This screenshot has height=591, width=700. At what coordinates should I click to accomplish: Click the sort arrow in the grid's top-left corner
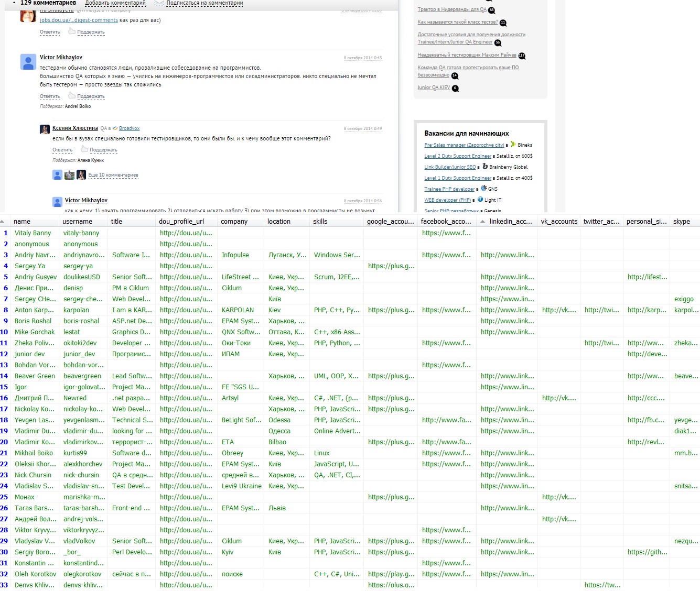[x=3, y=222]
